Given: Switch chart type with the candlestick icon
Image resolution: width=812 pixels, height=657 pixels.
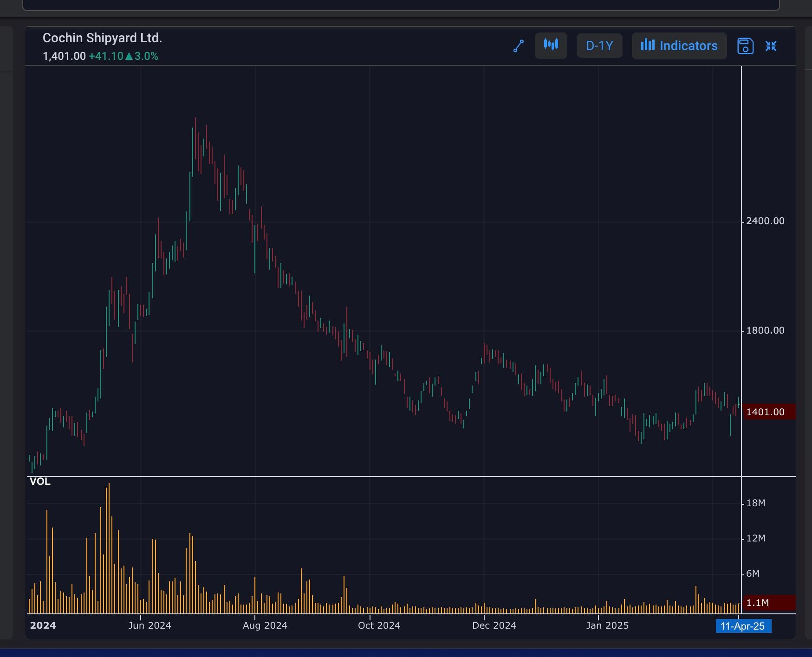Looking at the screenshot, I should [551, 45].
